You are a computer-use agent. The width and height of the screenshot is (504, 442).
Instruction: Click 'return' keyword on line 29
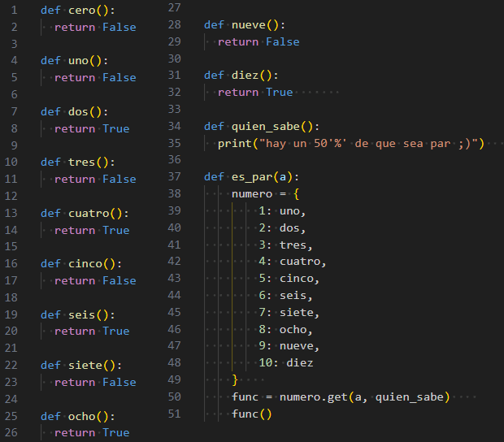238,42
